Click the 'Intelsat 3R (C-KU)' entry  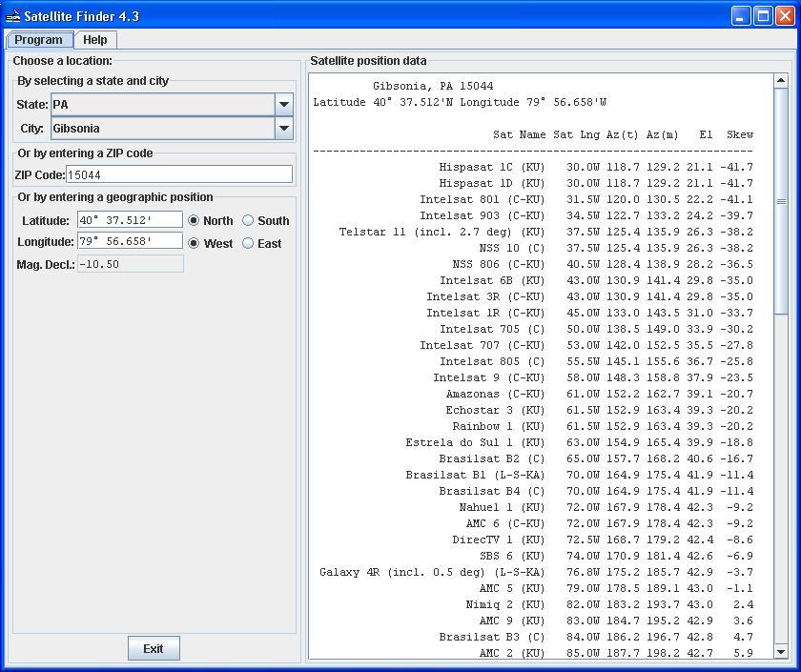click(485, 296)
